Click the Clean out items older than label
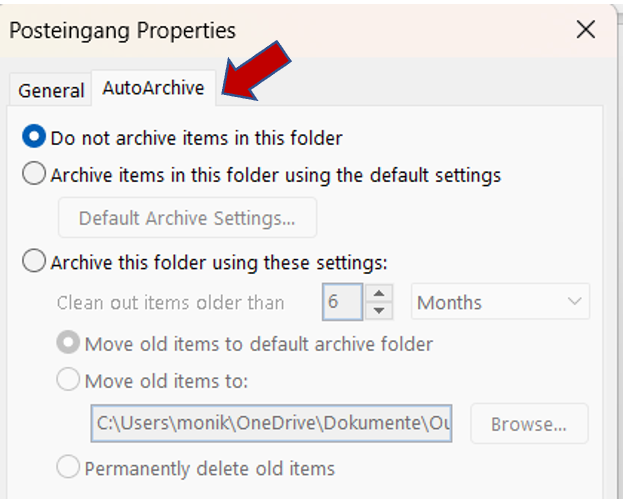 pos(170,303)
